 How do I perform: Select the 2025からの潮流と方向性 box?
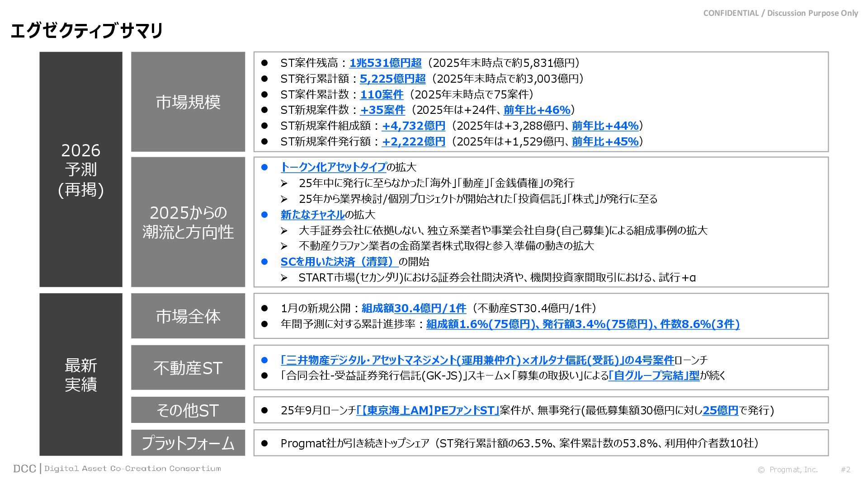tap(188, 222)
